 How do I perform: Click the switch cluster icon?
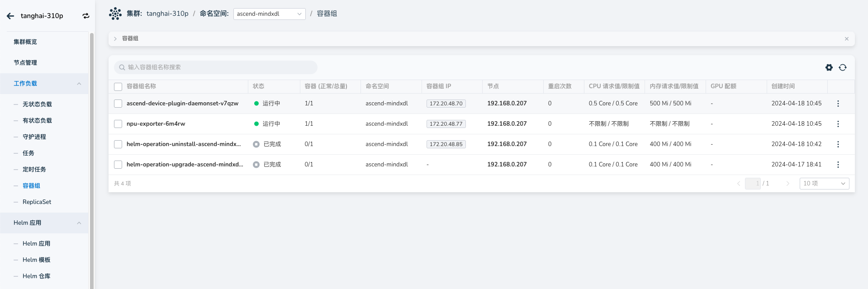(x=85, y=16)
